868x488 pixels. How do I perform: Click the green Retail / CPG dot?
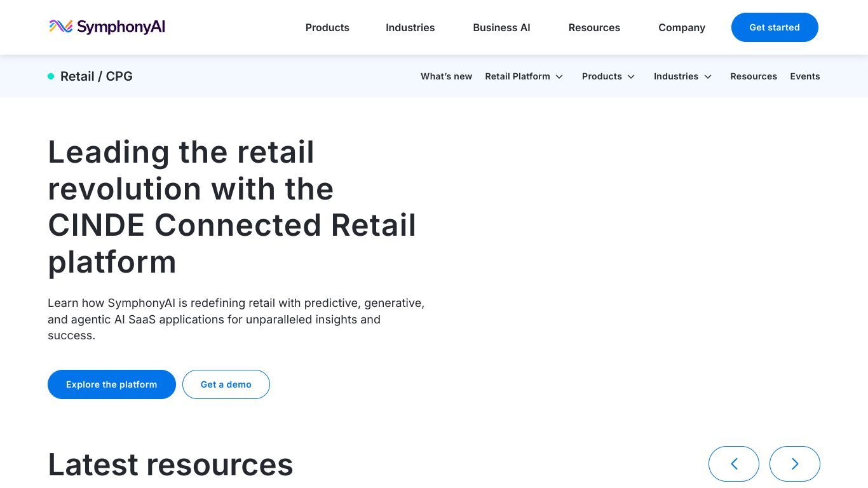click(51, 76)
